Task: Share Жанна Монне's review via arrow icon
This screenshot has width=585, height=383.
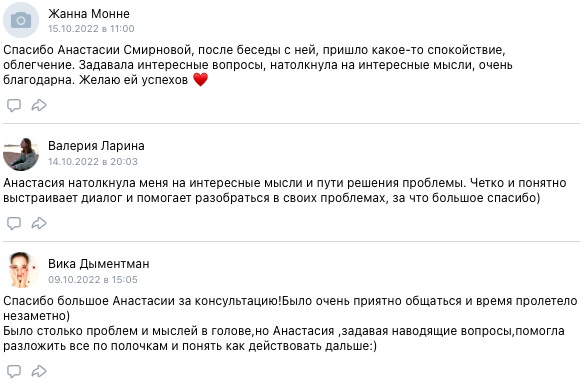Action: click(x=39, y=105)
